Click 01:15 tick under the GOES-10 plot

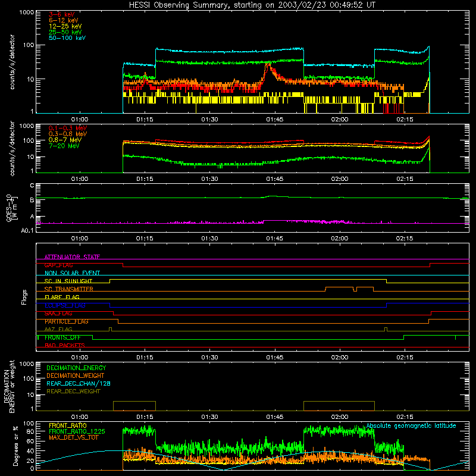[145, 239]
